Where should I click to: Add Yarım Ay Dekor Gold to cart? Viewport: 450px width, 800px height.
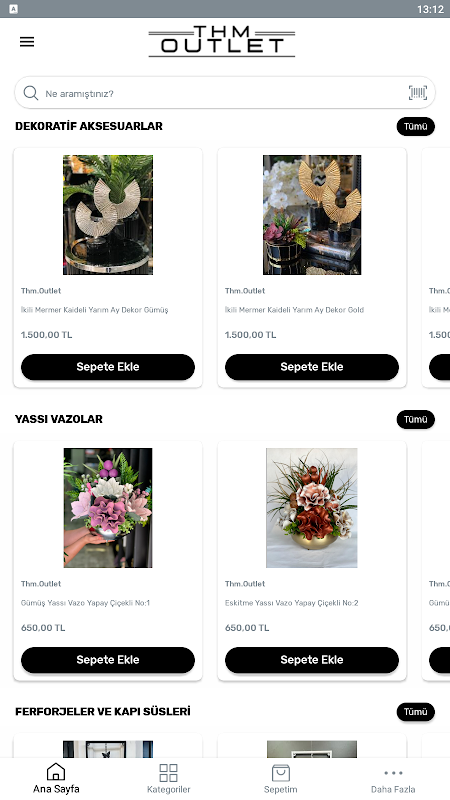tap(312, 367)
